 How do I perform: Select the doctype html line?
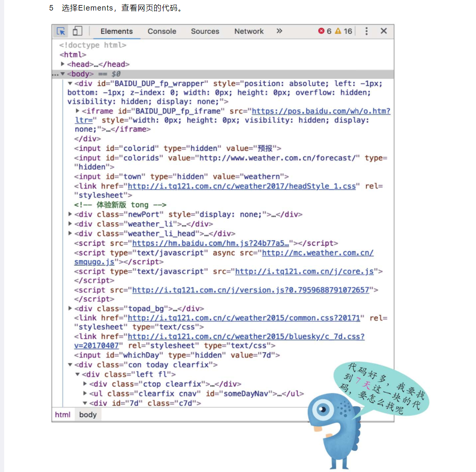coord(93,45)
